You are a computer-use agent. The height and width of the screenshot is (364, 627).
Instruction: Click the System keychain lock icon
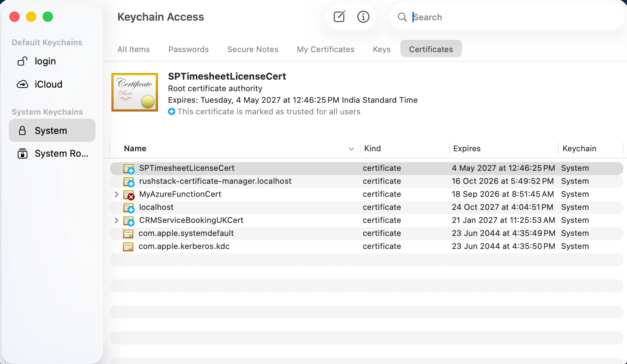(x=22, y=131)
